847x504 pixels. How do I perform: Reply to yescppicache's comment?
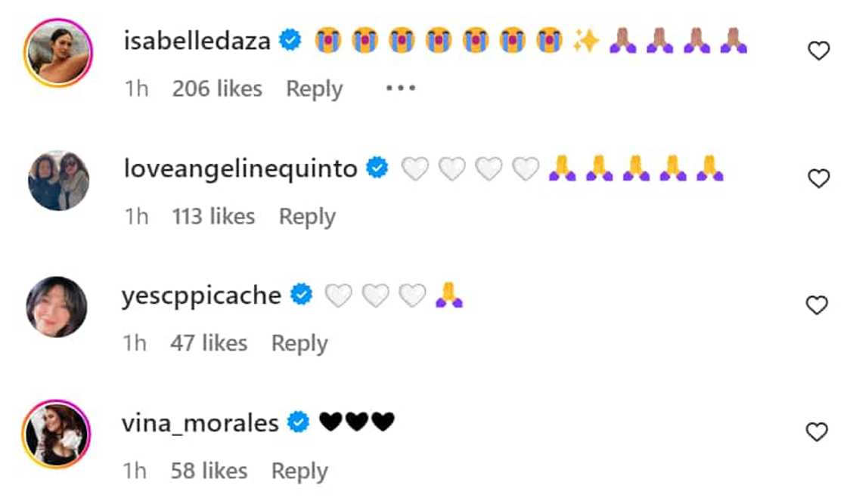point(299,343)
